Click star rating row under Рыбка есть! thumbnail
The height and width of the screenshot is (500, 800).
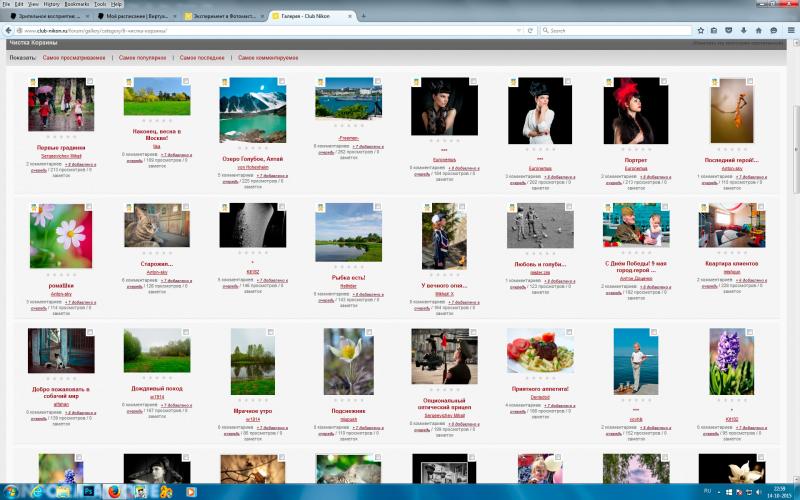coord(348,267)
